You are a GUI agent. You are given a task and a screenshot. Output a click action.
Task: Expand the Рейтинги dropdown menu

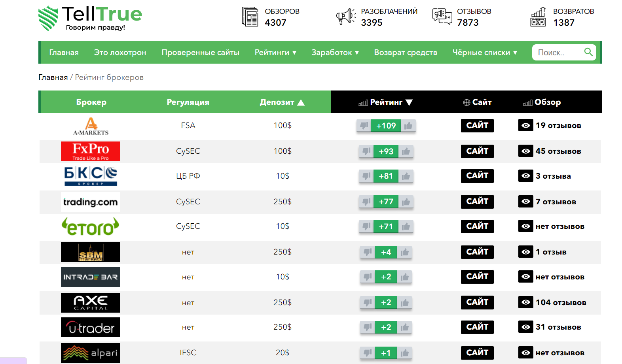(275, 52)
